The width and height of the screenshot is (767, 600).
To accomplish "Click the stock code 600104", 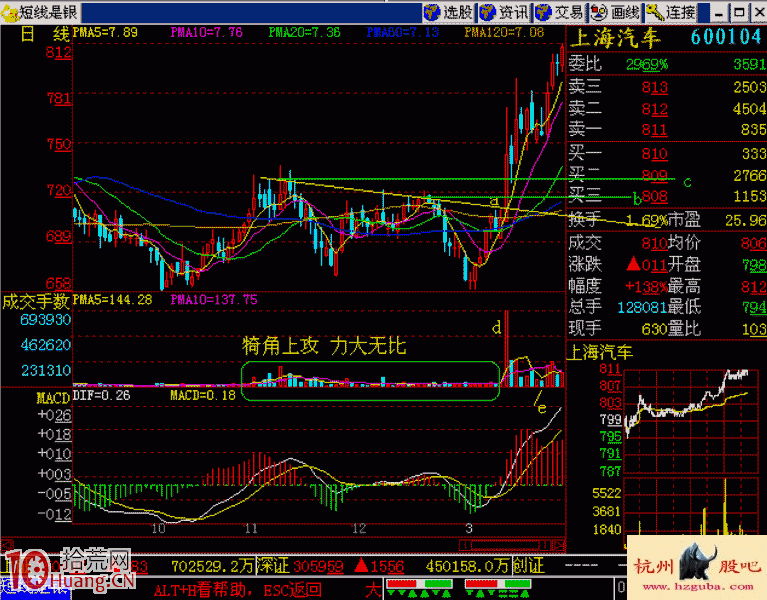I will coord(727,37).
